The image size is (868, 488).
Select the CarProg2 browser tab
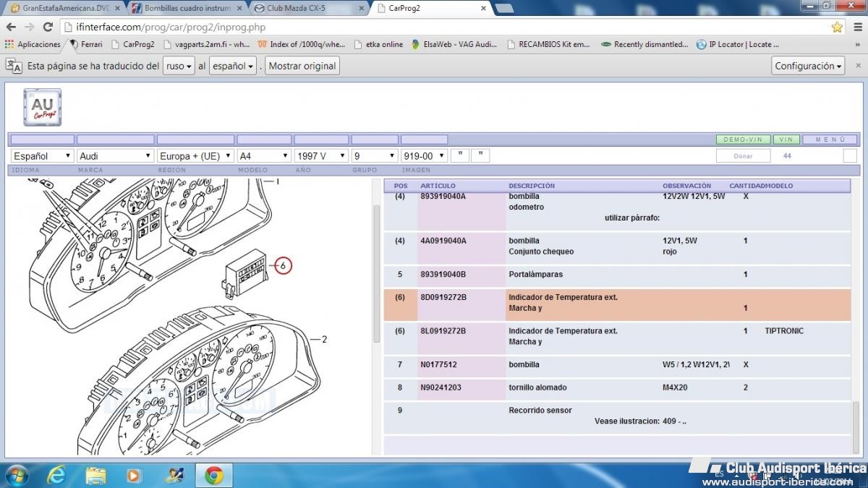click(x=430, y=8)
